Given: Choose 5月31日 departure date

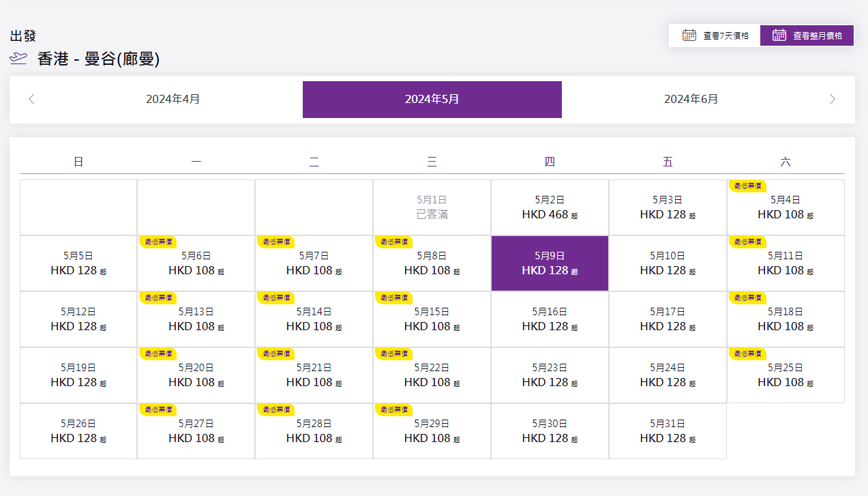Looking at the screenshot, I should 667,431.
